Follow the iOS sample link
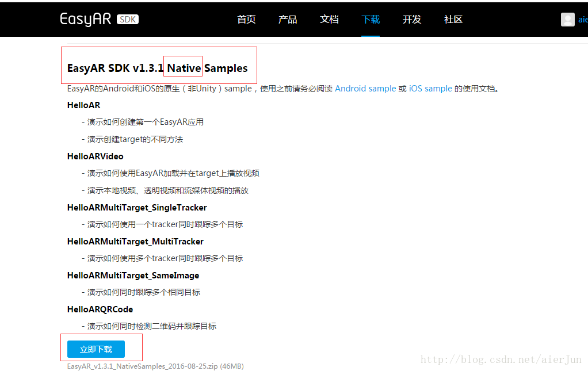This screenshot has height=371, width=588. 430,89
